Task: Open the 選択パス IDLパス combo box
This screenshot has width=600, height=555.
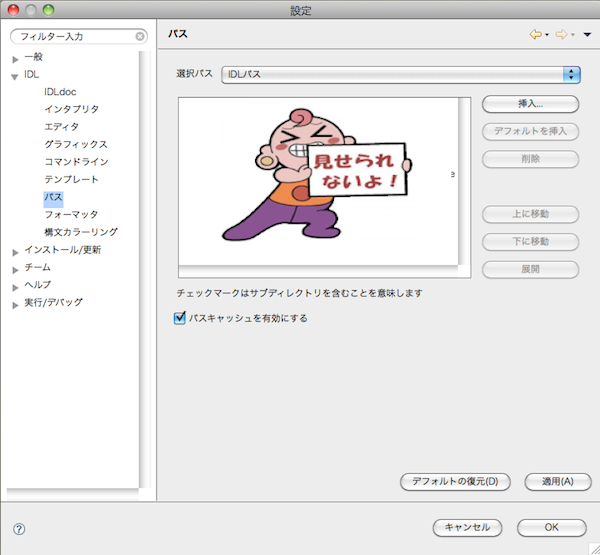Action: point(401,74)
